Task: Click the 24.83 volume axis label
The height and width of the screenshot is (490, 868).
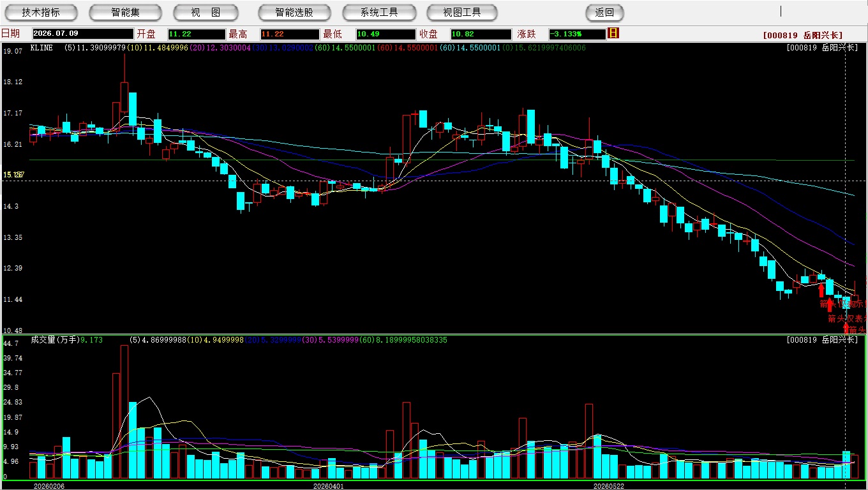Action: (x=13, y=402)
